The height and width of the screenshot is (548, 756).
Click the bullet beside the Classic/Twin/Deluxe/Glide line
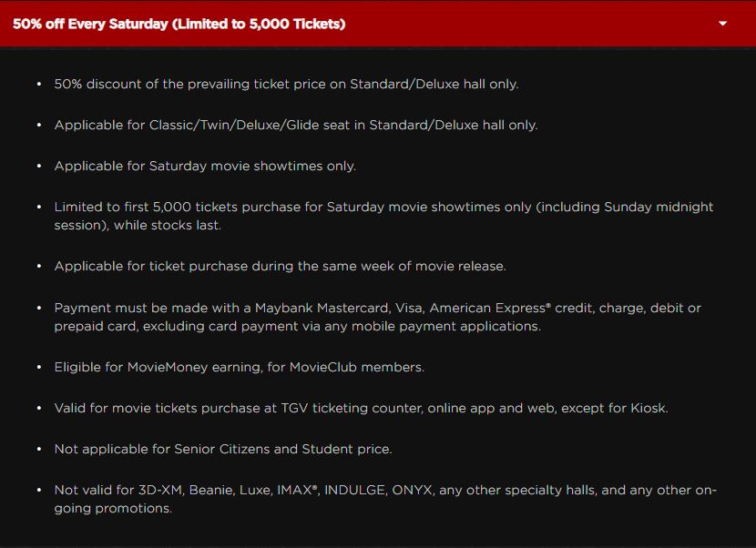click(x=39, y=125)
